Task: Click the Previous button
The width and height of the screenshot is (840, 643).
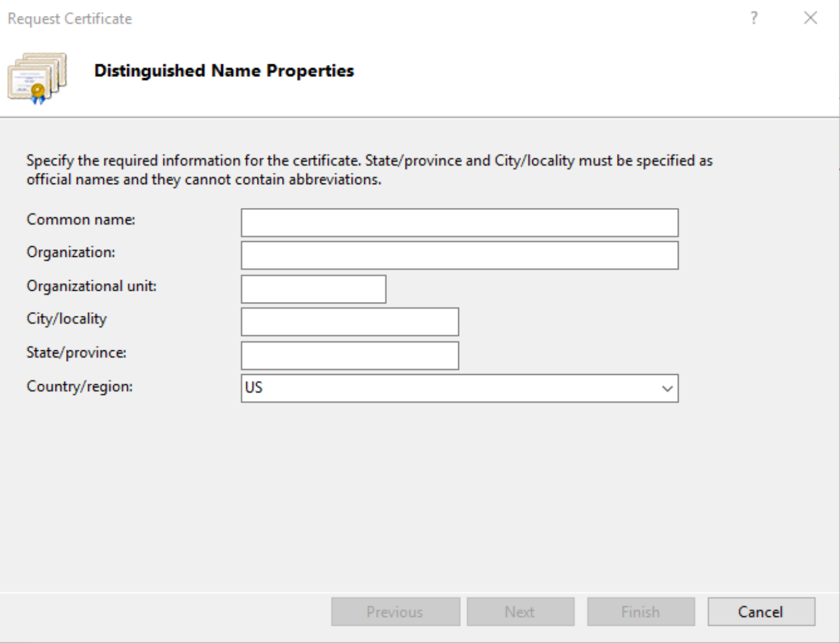Action: tap(395, 611)
